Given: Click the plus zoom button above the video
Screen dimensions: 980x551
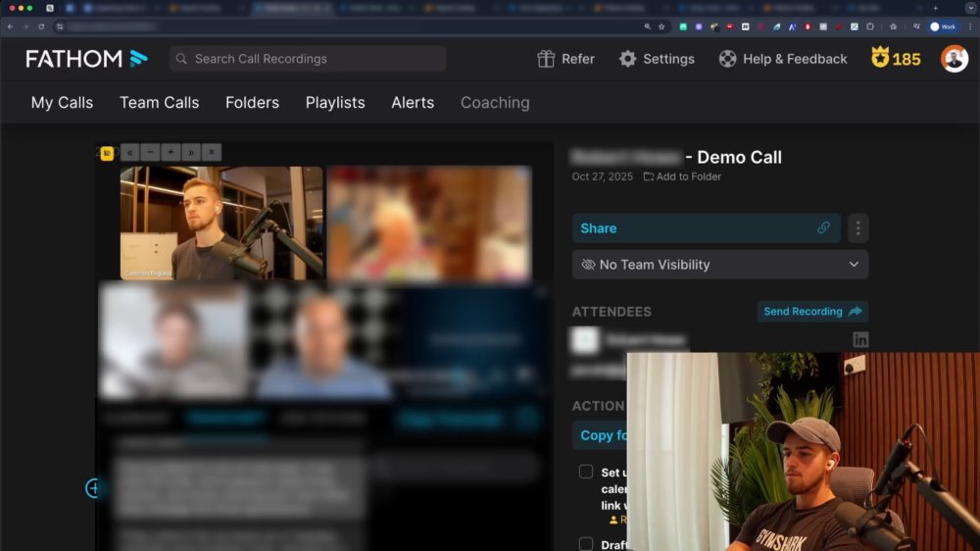Looking at the screenshot, I should pyautogui.click(x=171, y=152).
